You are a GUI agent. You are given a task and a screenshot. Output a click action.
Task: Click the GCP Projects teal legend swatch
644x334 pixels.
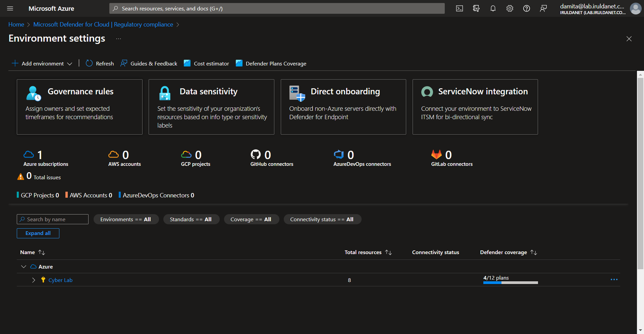click(x=18, y=195)
